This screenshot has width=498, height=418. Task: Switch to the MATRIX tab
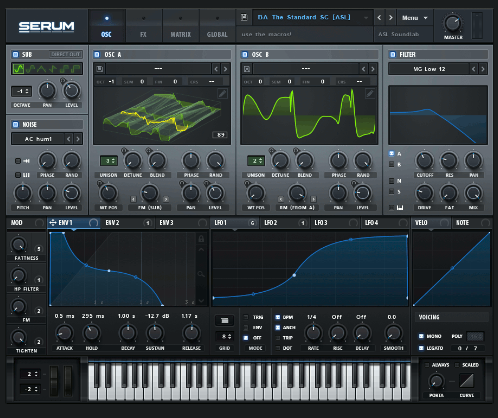click(x=181, y=26)
